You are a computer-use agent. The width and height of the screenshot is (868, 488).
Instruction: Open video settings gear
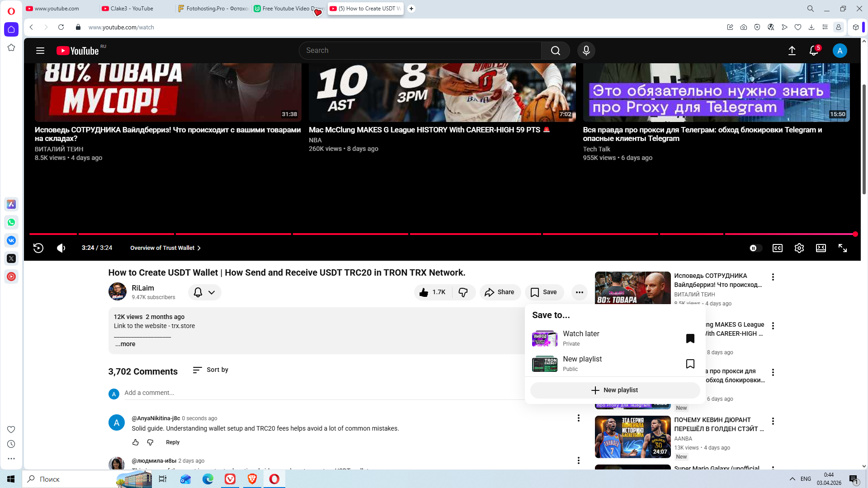pos(799,248)
